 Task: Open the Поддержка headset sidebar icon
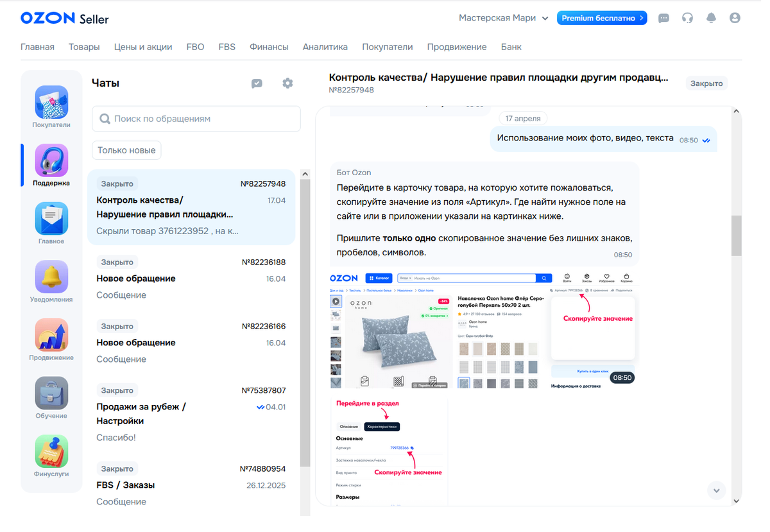click(51, 160)
